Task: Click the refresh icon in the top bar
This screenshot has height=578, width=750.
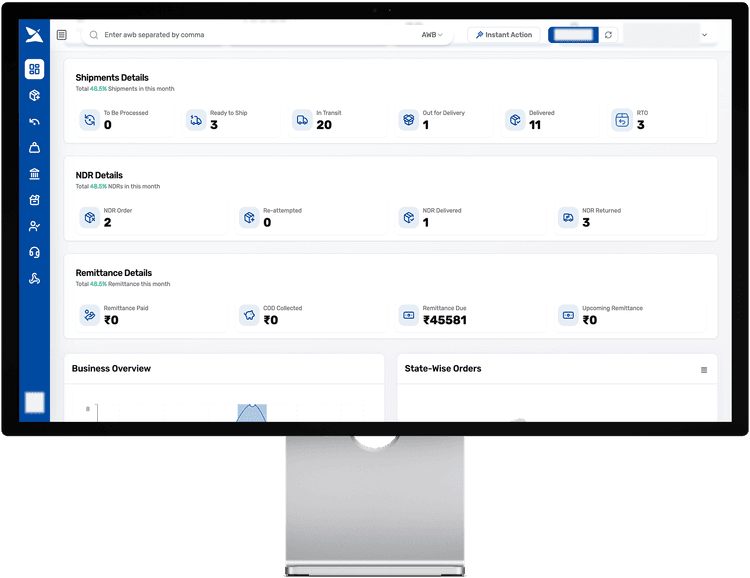Action: pos(608,35)
